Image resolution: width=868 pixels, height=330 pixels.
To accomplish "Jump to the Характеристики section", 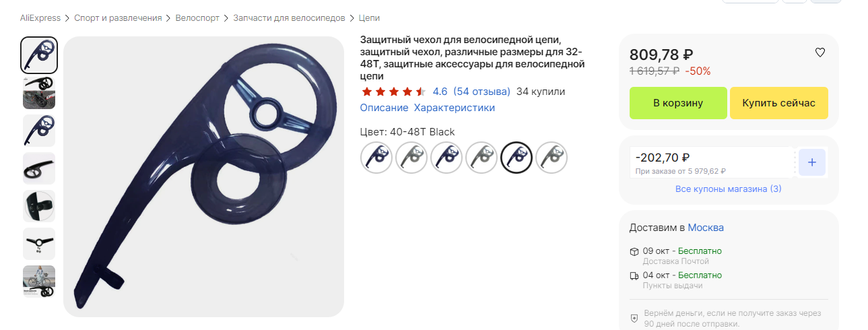I will click(455, 108).
